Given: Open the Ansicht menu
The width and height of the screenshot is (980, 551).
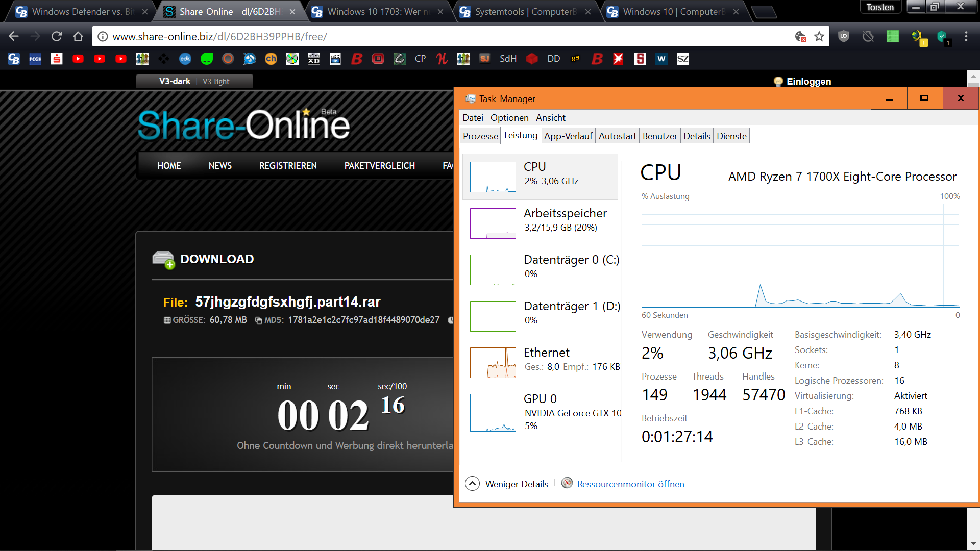Looking at the screenshot, I should click(x=550, y=118).
